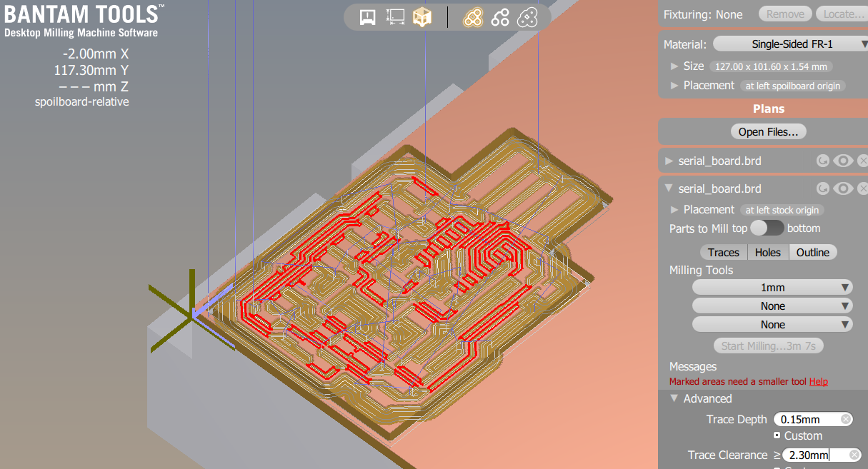Click the Trace Clearance input field
This screenshot has height=469, width=868.
[x=822, y=455]
